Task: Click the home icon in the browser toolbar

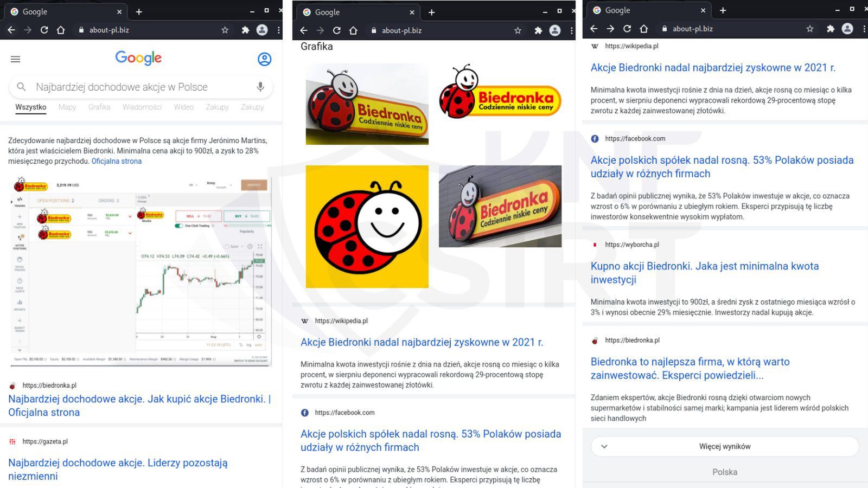Action: coord(62,30)
